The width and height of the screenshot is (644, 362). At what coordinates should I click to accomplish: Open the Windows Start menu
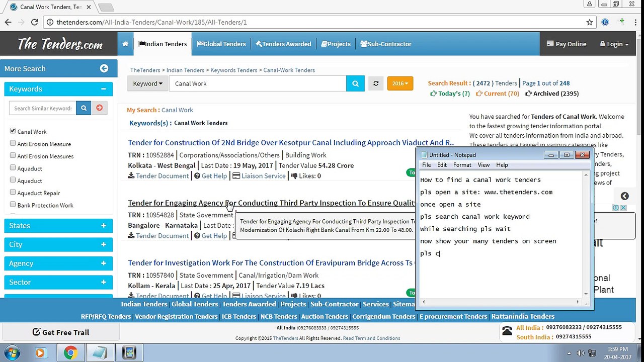(12, 352)
